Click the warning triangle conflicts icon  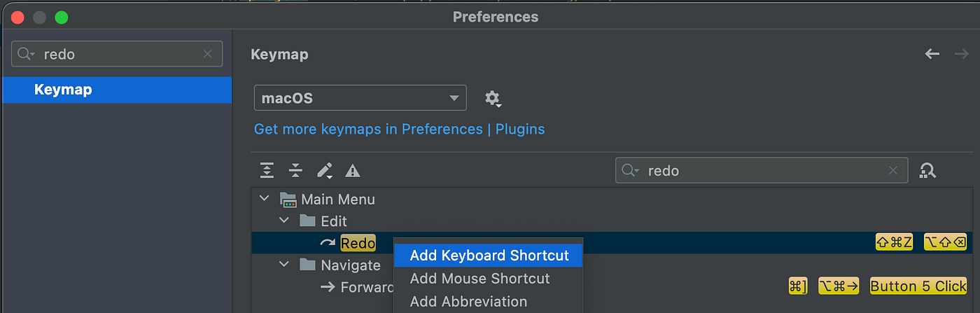(x=353, y=170)
